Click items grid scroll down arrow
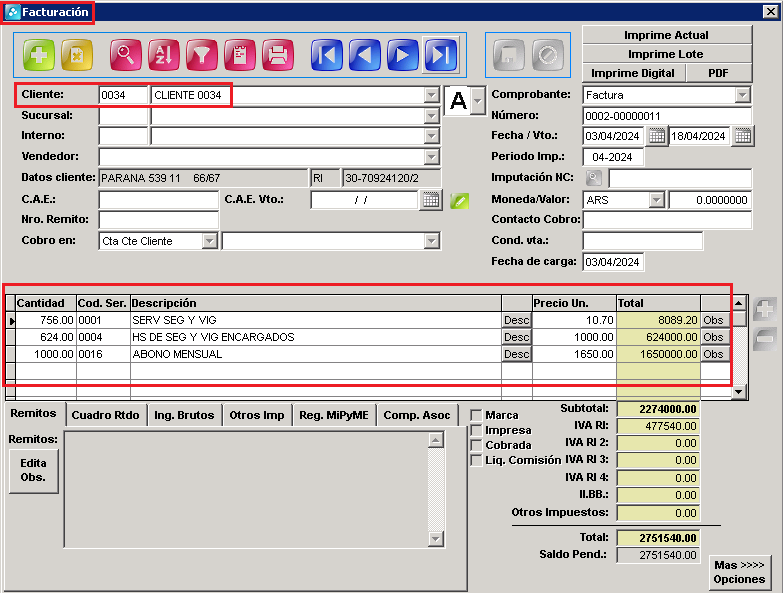 [x=739, y=392]
